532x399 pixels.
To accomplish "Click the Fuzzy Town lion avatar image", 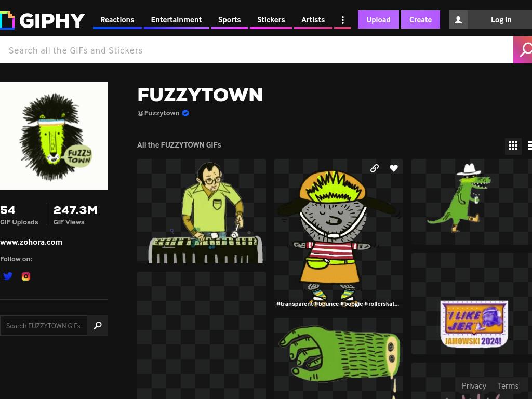I will [54, 136].
